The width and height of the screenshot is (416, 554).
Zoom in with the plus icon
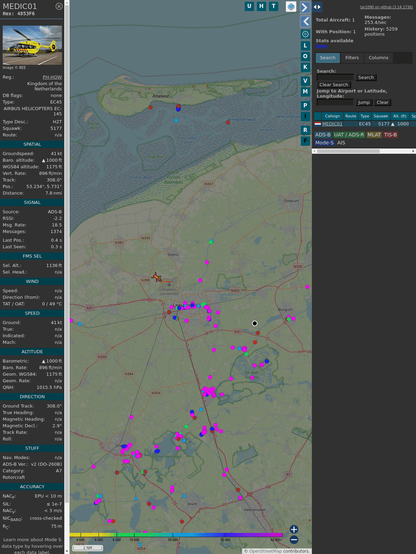coord(294,529)
